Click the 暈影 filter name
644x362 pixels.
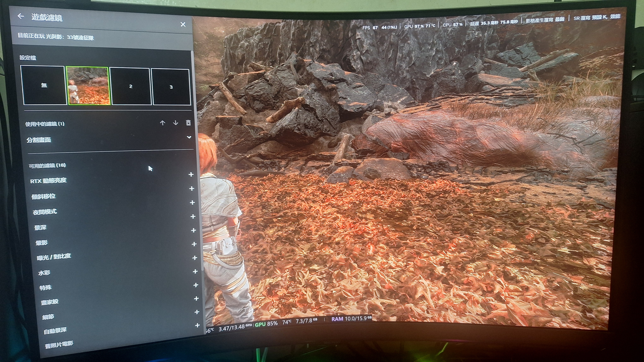(x=42, y=242)
